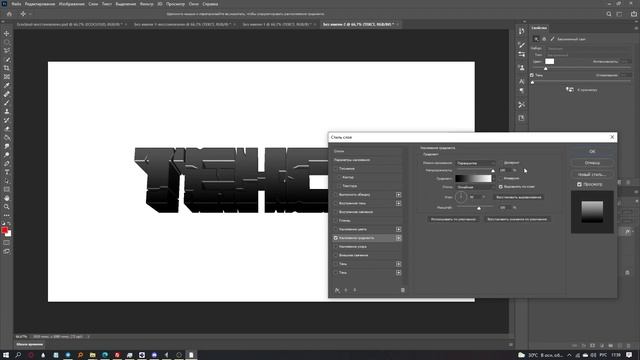640x360 pixels.
Task: Delete effect with trash icon in Layer Style
Action: click(x=402, y=290)
